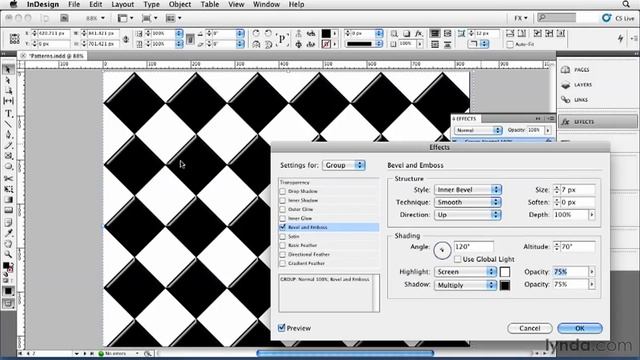Image resolution: width=640 pixels, height=360 pixels.
Task: Click the Shadow black color swatch
Action: click(505, 285)
